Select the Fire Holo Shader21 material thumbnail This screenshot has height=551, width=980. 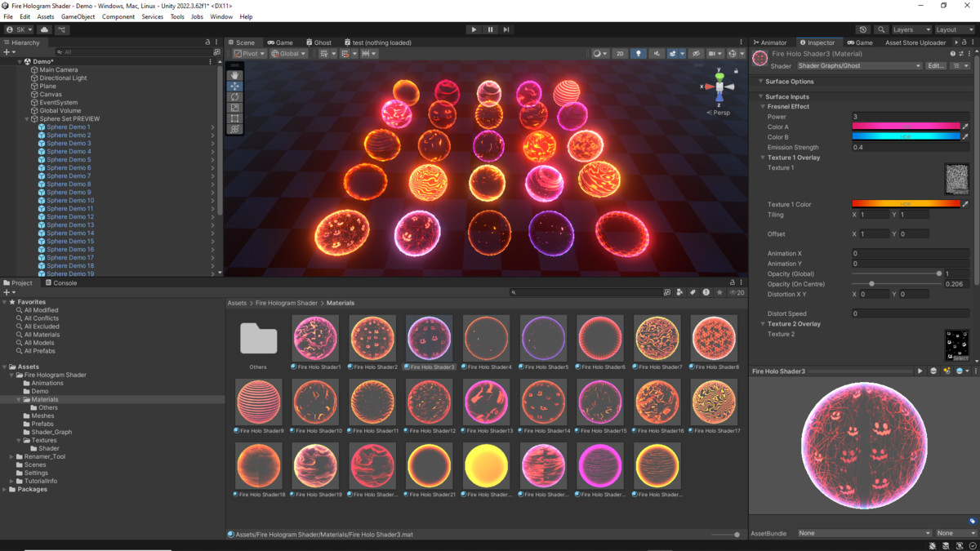[x=429, y=465]
